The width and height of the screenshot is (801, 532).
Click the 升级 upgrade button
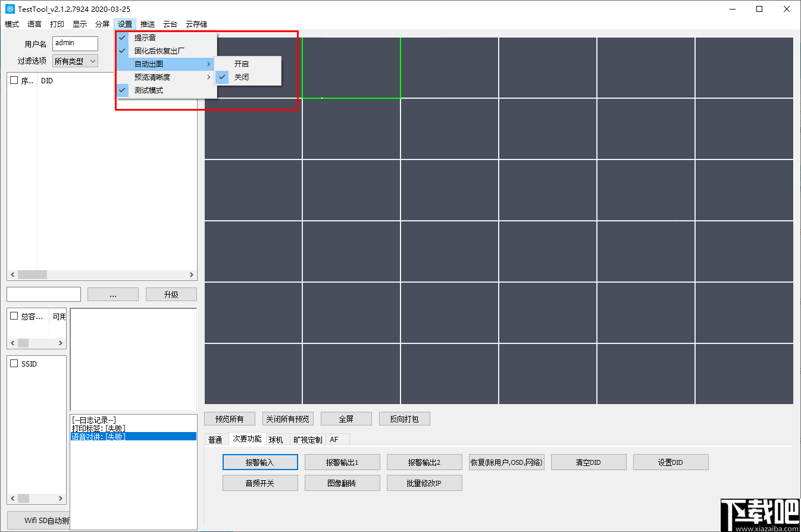171,294
